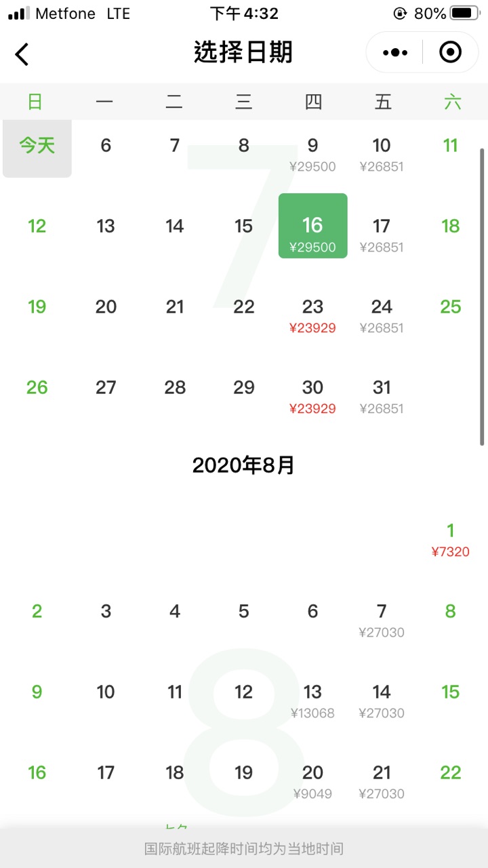Image resolution: width=488 pixels, height=868 pixels.
Task: Tap the mini program close circle icon
Action: (x=451, y=52)
